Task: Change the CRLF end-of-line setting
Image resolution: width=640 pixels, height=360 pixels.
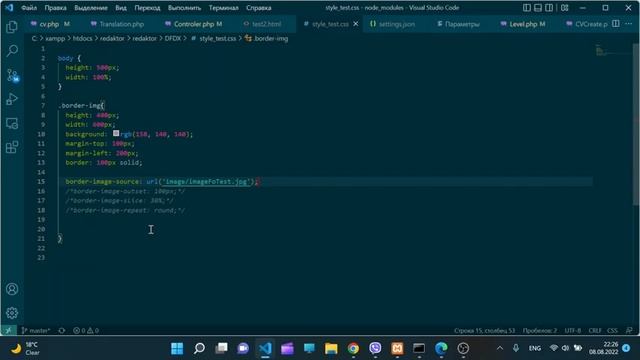Action: point(595,331)
